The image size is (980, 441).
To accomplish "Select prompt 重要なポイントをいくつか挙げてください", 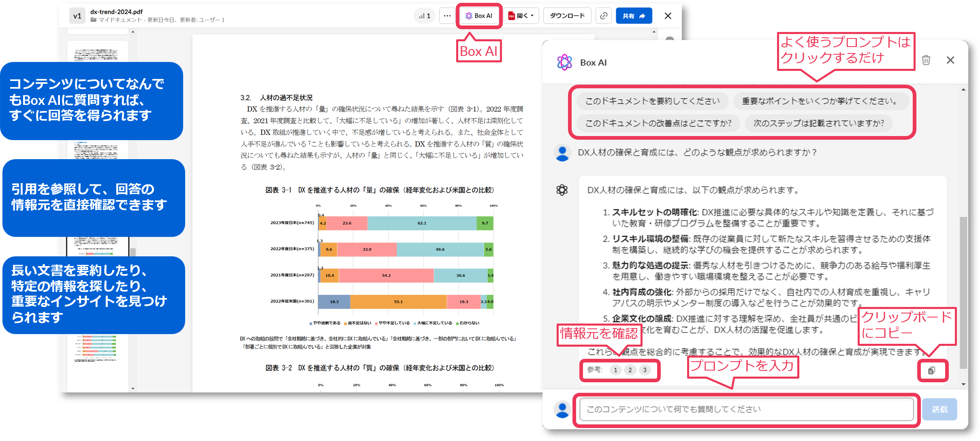I will 820,101.
